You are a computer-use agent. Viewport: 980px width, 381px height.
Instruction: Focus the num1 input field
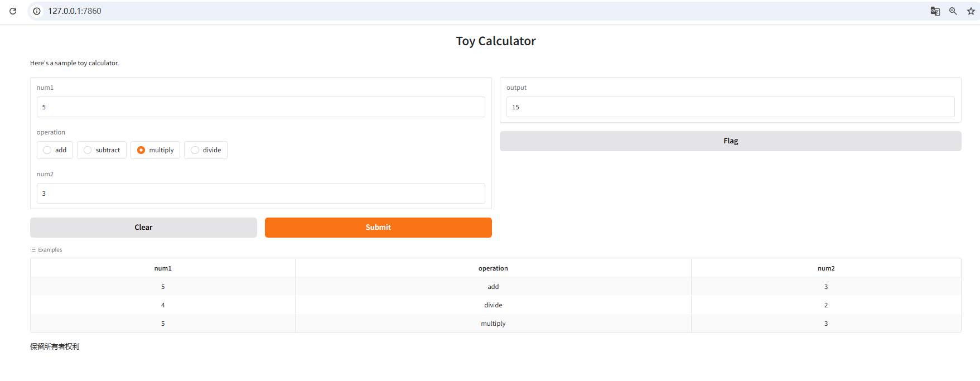(261, 107)
